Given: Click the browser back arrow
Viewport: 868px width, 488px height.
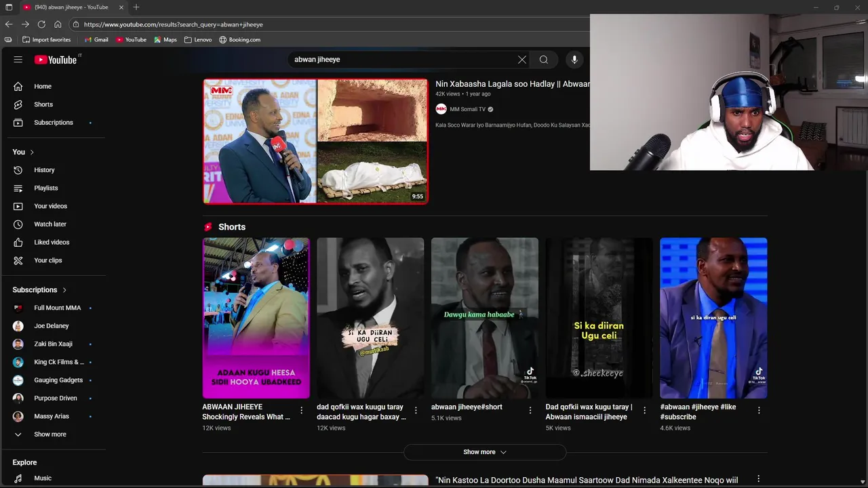Looking at the screenshot, I should coord(9,24).
